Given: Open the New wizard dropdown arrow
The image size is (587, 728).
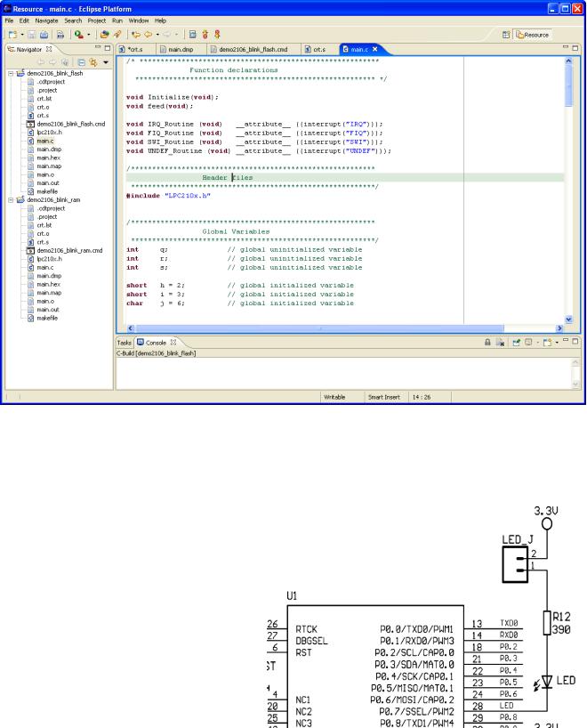Looking at the screenshot, I should click(x=22, y=35).
